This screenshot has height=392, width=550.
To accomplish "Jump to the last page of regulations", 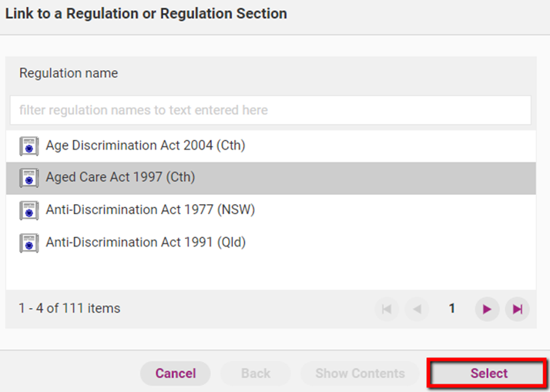I will pos(518,309).
